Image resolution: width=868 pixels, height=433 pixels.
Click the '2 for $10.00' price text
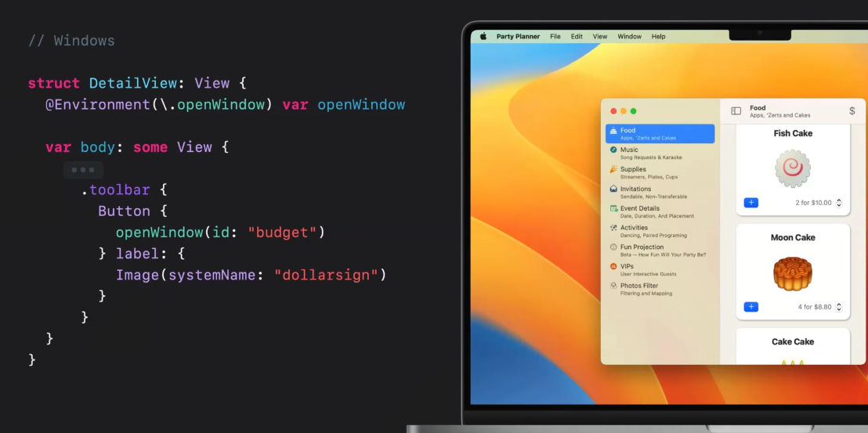coord(813,203)
